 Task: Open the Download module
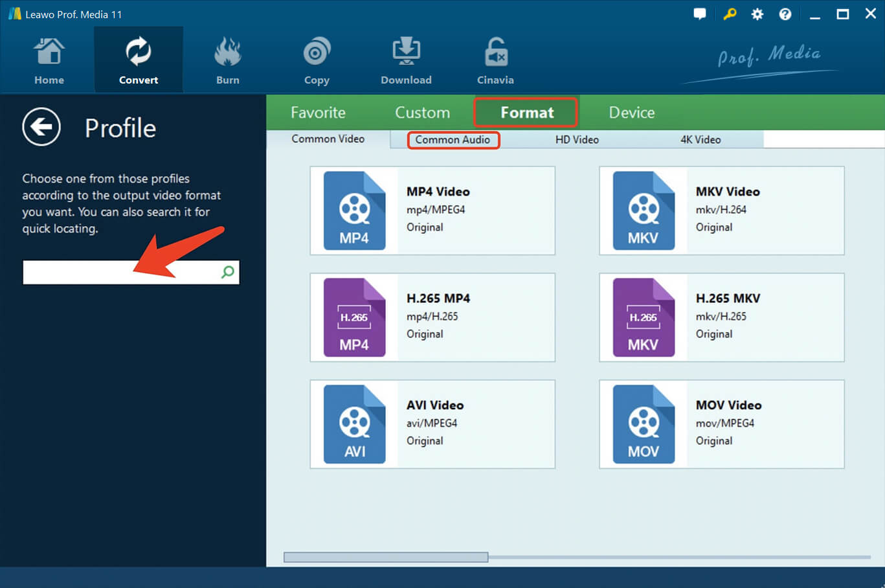click(406, 58)
